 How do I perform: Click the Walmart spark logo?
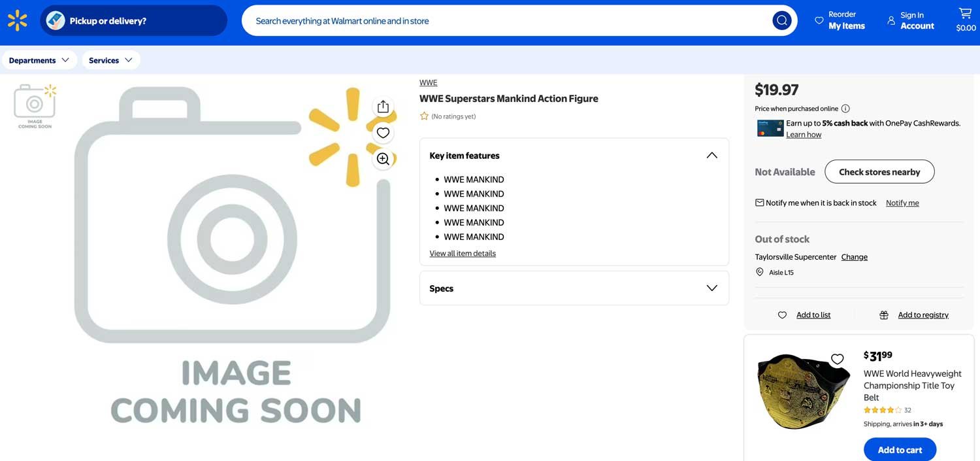pos(18,21)
